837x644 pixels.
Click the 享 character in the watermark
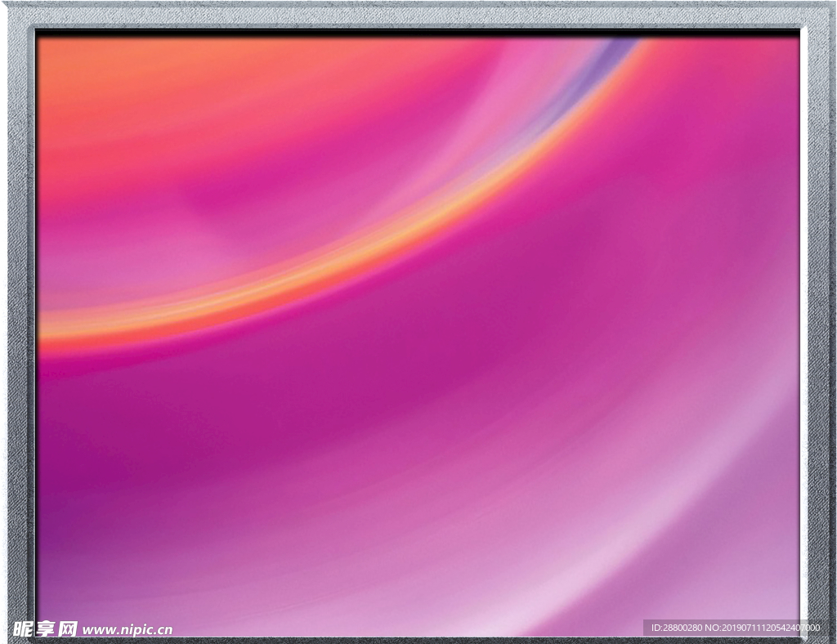46,628
